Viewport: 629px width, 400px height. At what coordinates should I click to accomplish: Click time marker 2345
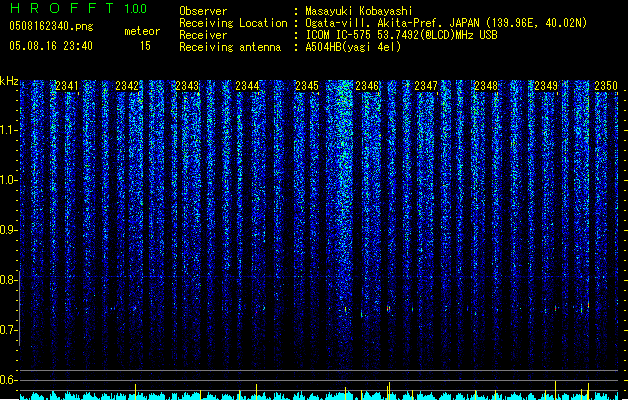pyautogui.click(x=307, y=86)
